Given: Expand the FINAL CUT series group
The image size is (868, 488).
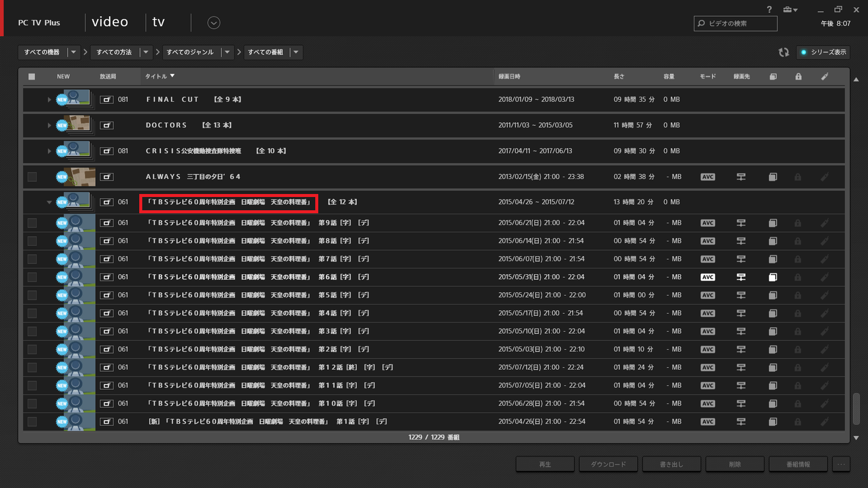Looking at the screenshot, I should tap(49, 99).
